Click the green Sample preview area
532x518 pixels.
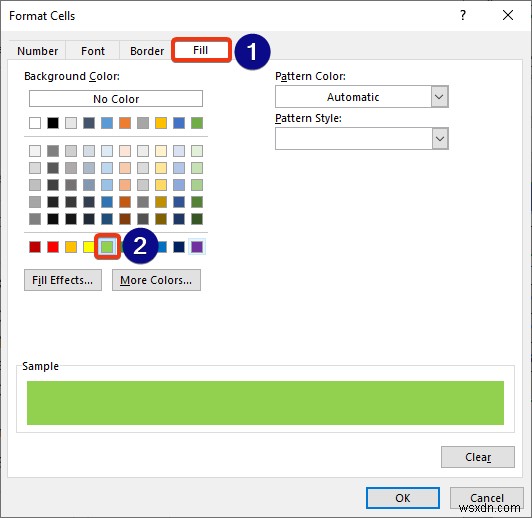coord(265,403)
